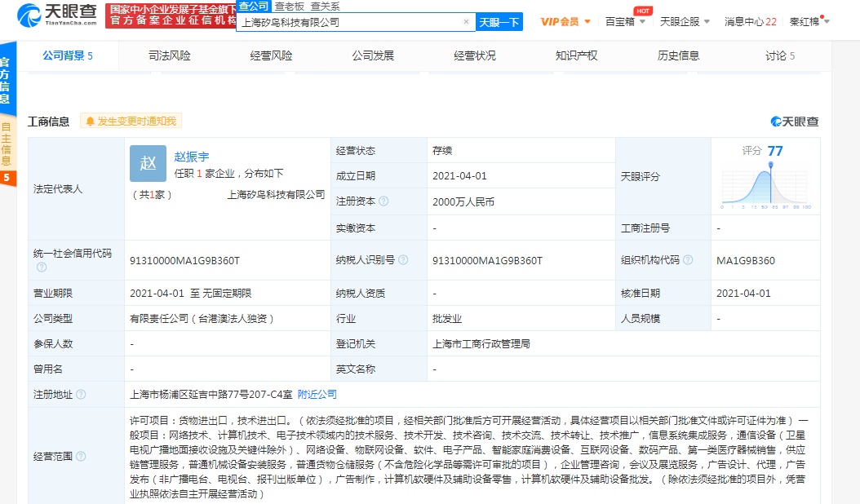
Task: Click the taxpayer ID value next to 纳税人识别号
Action: pyautogui.click(x=488, y=260)
